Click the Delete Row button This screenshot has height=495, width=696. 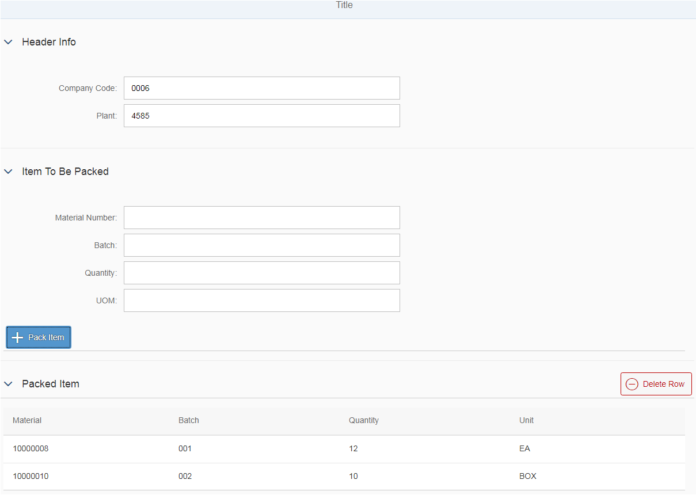click(x=656, y=384)
